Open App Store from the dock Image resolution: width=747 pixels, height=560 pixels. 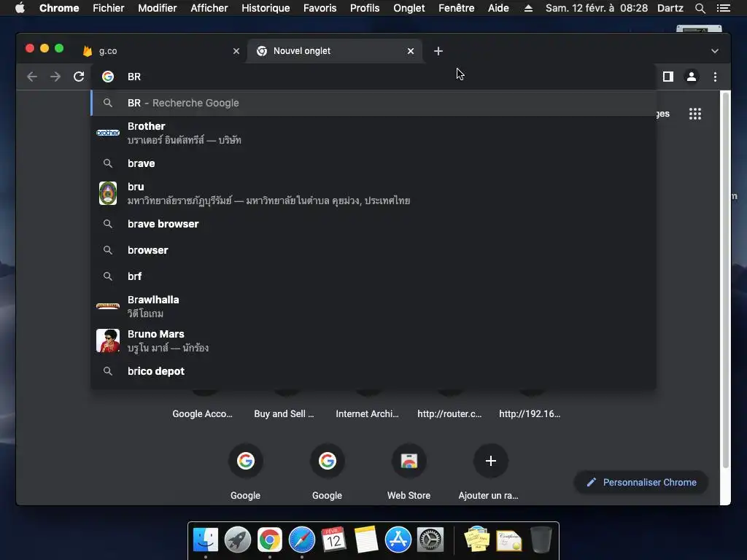tap(398, 540)
